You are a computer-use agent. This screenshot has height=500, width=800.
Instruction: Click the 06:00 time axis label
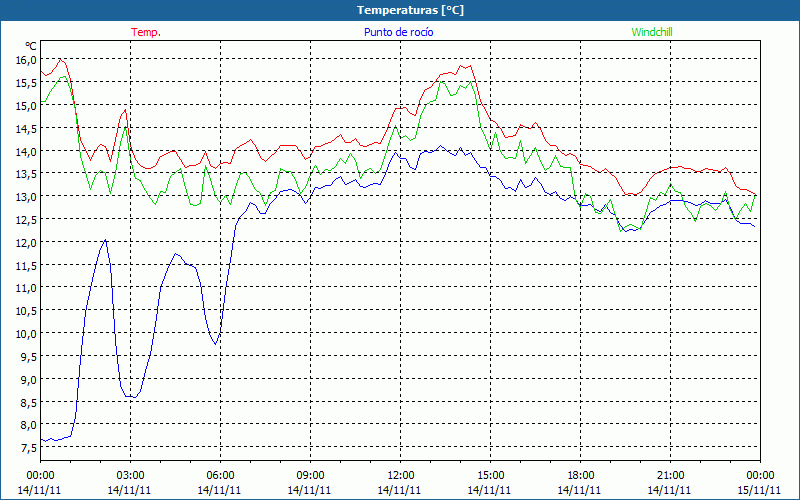pyautogui.click(x=220, y=476)
